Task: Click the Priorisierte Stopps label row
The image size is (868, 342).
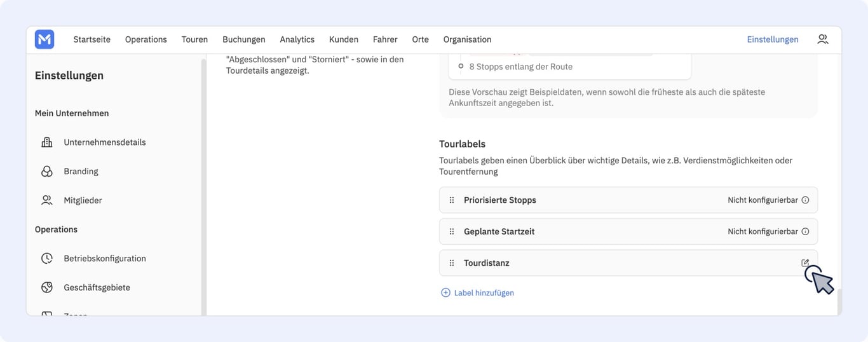Action: click(628, 200)
